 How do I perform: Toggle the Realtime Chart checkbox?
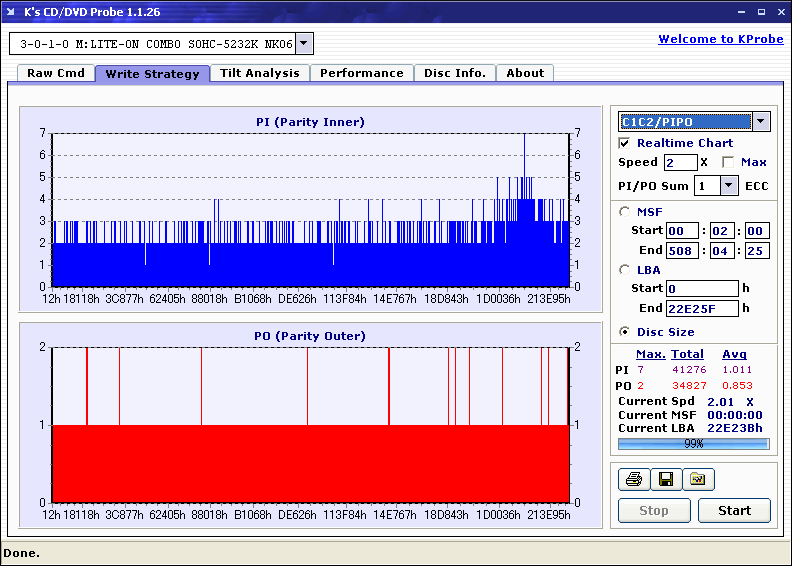pyautogui.click(x=625, y=143)
